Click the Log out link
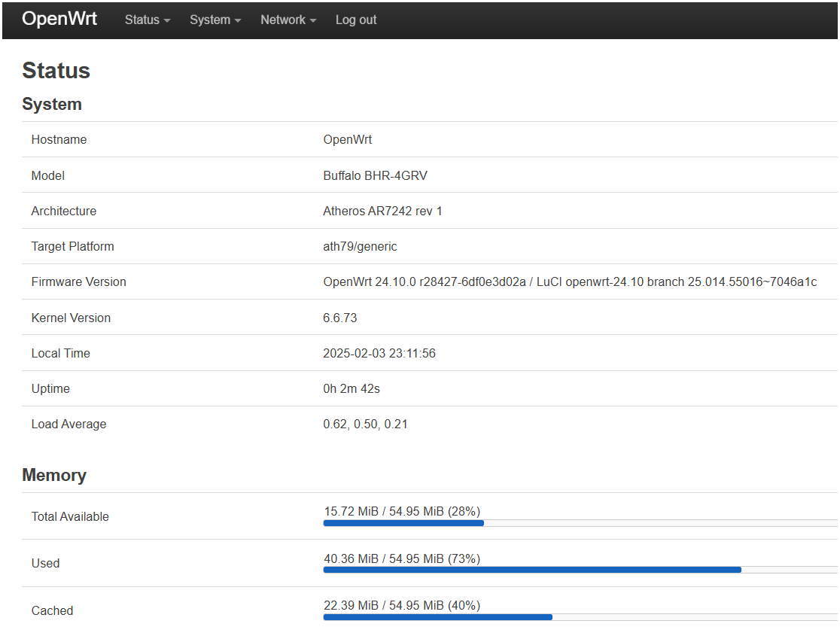This screenshot has width=840, height=642. (356, 20)
